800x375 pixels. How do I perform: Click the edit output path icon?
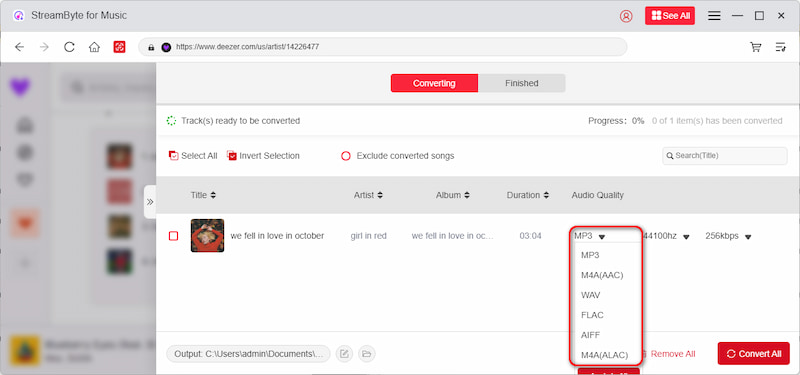pyautogui.click(x=344, y=354)
